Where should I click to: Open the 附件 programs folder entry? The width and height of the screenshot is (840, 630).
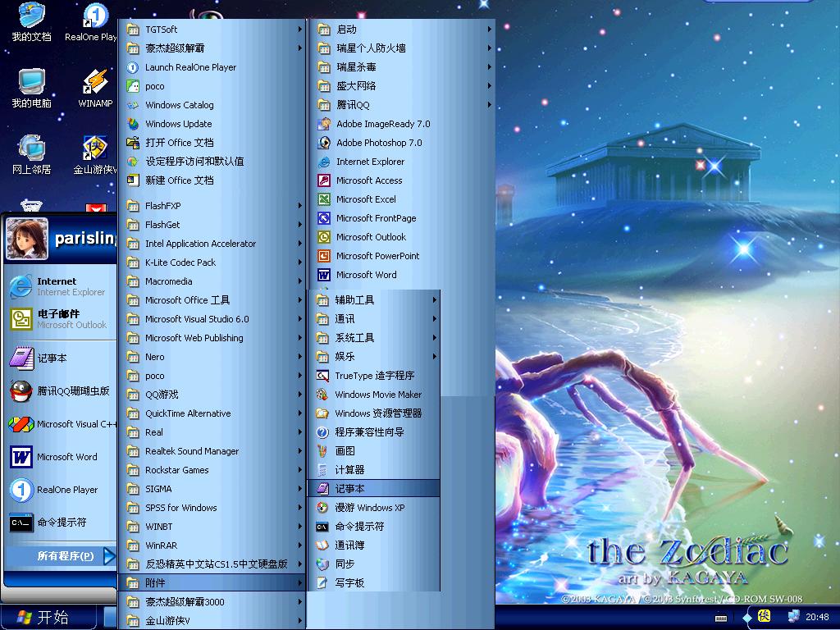(x=212, y=583)
